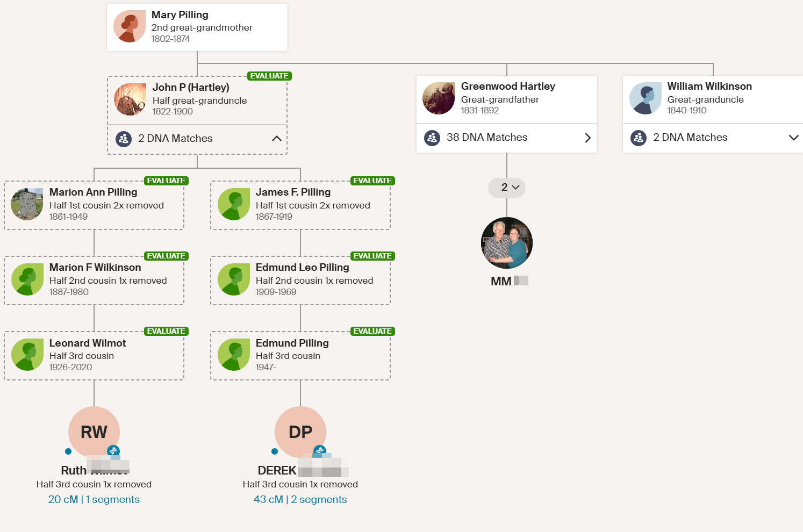
Task: Open the 43 cM | 2 segments link
Action: tap(300, 499)
